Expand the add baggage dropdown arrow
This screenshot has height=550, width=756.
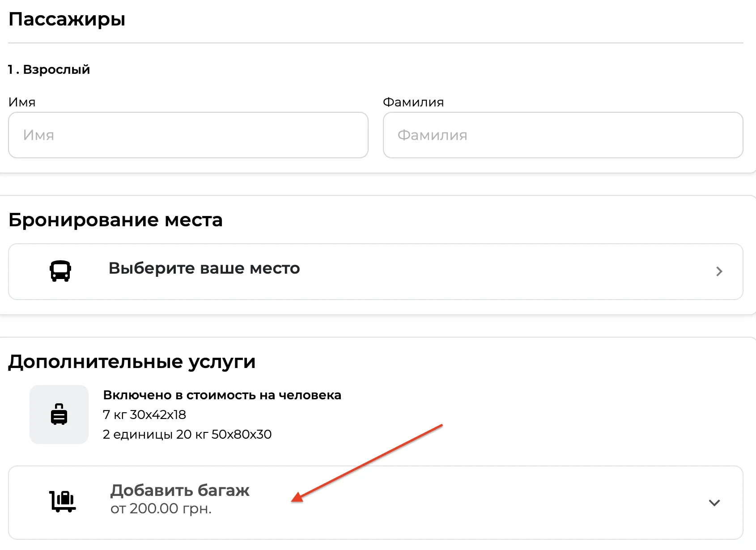(x=714, y=503)
